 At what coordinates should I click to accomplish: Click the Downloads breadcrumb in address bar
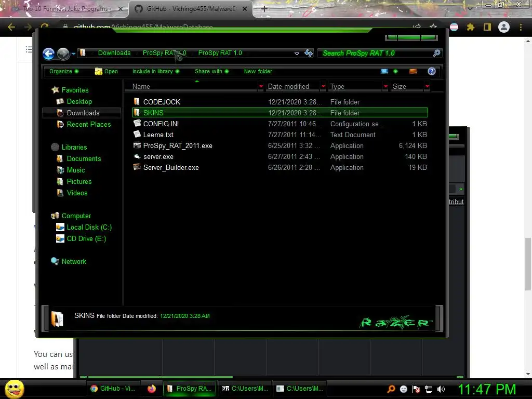pos(114,53)
